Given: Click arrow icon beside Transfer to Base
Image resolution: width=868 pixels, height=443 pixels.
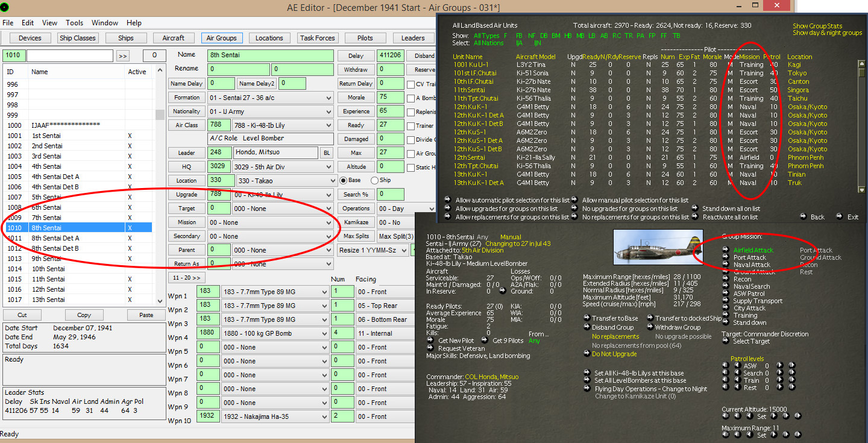Looking at the screenshot, I should (587, 318).
